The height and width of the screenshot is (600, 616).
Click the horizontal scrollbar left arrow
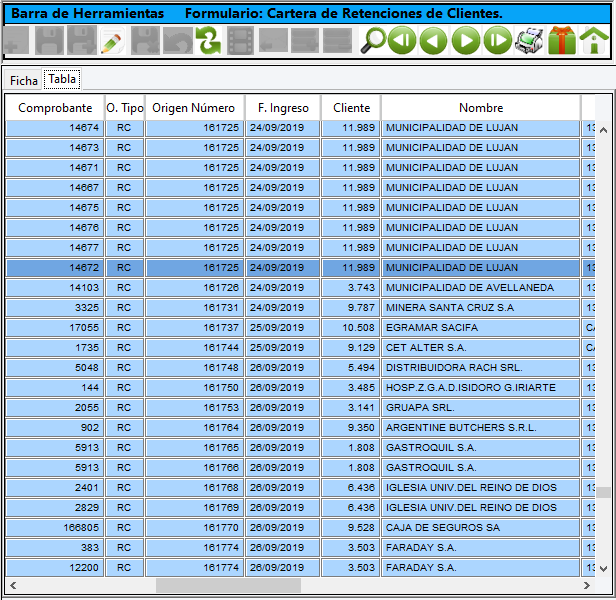click(13, 585)
